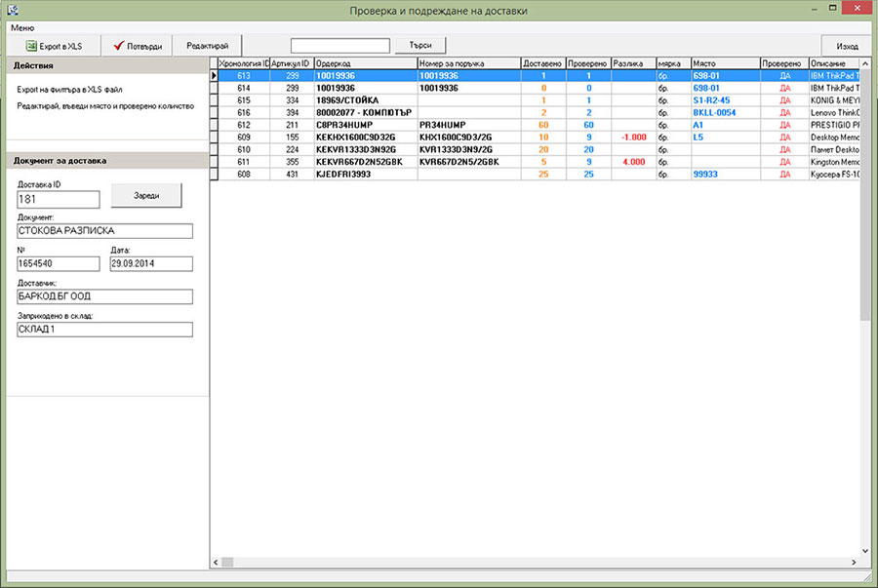
Task: Click the order number cell KHX1600C9D3/2G
Action: (x=469, y=137)
